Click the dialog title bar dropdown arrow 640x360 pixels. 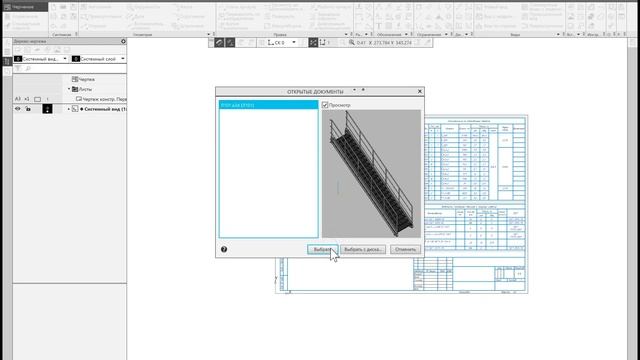click(354, 90)
